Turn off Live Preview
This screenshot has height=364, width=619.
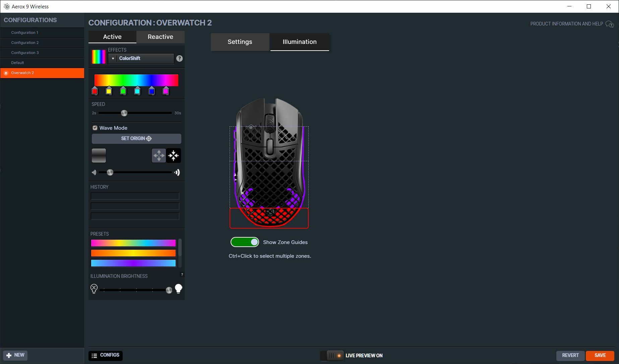(332, 356)
